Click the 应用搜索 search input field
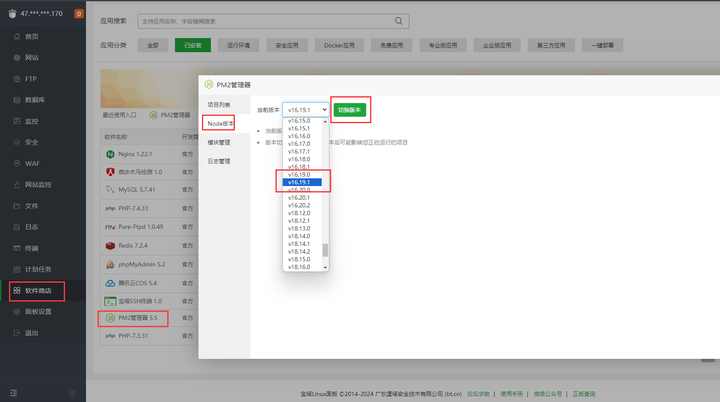The height and width of the screenshot is (402, 720). pyautogui.click(x=260, y=20)
